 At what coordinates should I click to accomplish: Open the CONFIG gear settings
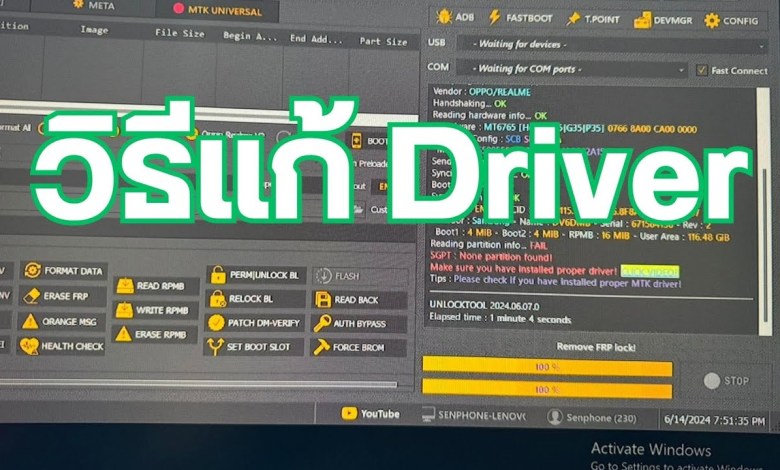point(712,19)
